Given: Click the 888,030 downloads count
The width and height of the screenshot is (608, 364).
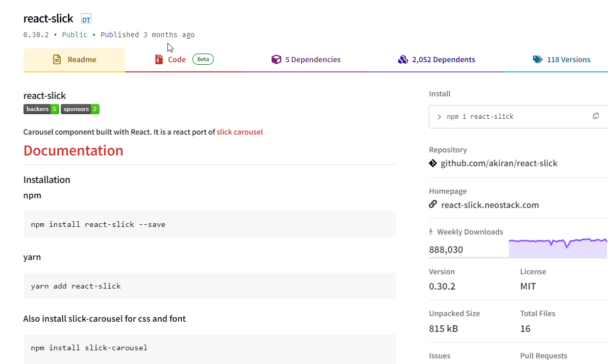Looking at the screenshot, I should 446,250.
